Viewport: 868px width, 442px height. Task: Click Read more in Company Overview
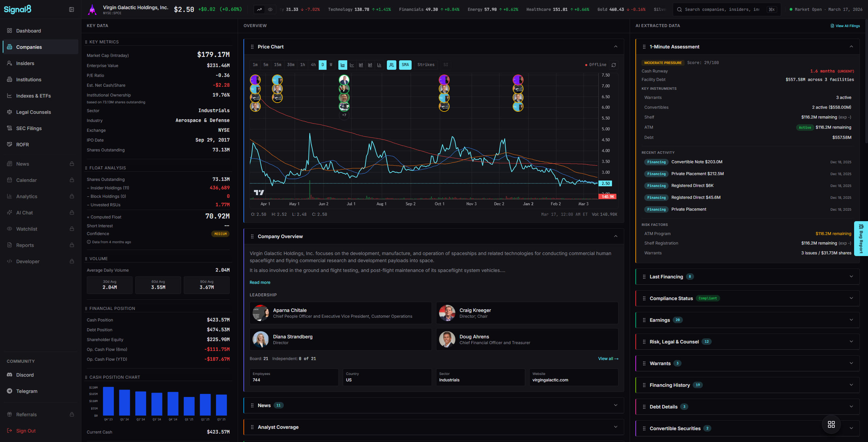(x=260, y=282)
